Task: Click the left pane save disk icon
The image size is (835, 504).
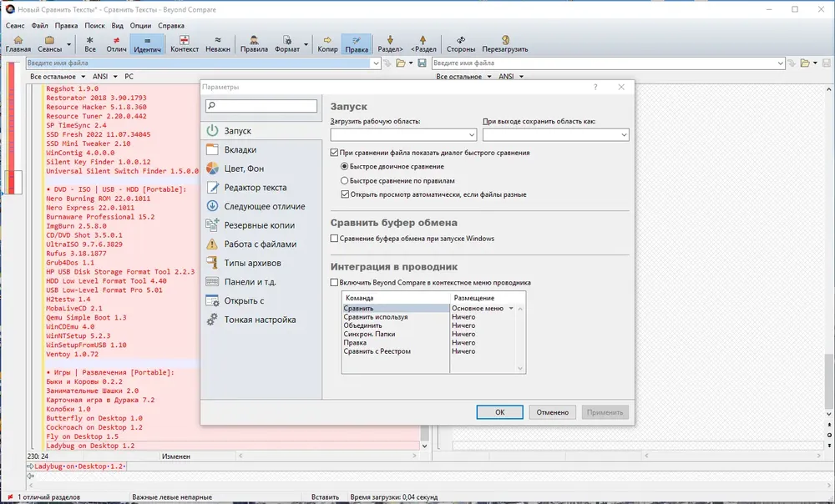Action: [422, 63]
